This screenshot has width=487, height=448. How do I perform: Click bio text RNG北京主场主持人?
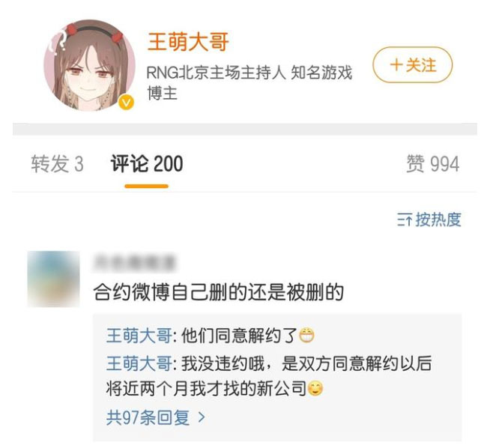coord(216,73)
